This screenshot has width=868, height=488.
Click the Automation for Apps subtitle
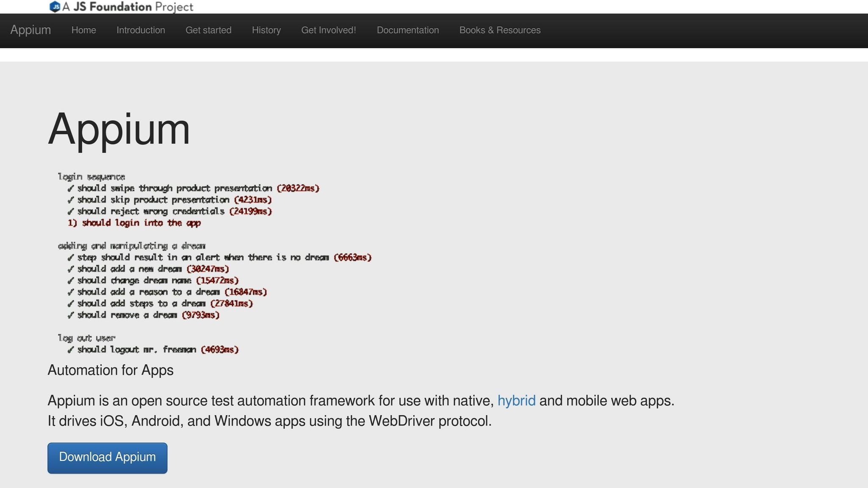(111, 370)
